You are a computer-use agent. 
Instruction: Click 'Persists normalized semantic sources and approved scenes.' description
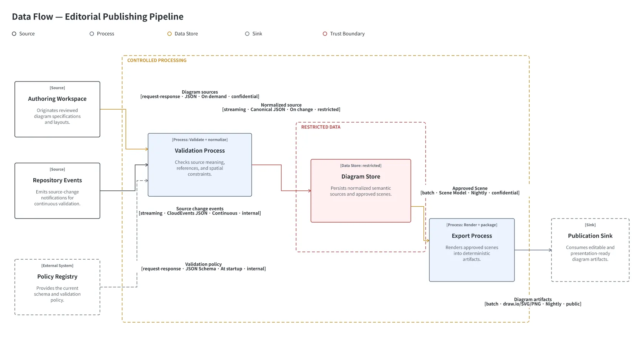(361, 191)
